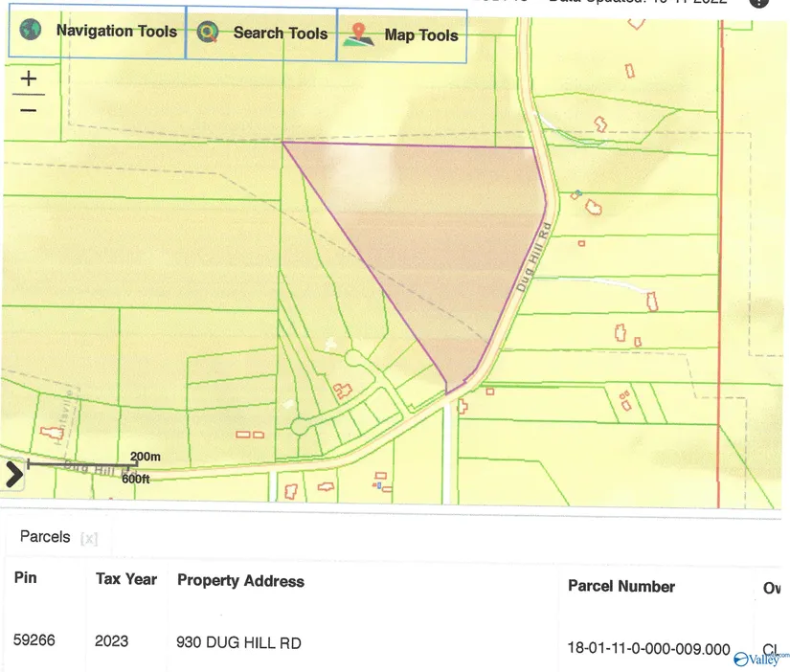This screenshot has width=790, height=672.
Task: Close the Parcels results with [x]
Action: pos(88,538)
